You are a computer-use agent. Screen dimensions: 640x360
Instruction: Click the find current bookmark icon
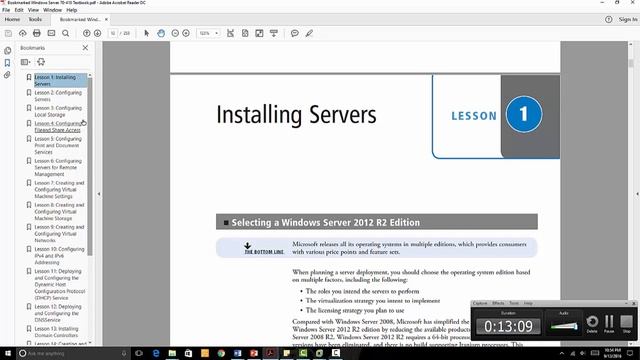[x=41, y=62]
